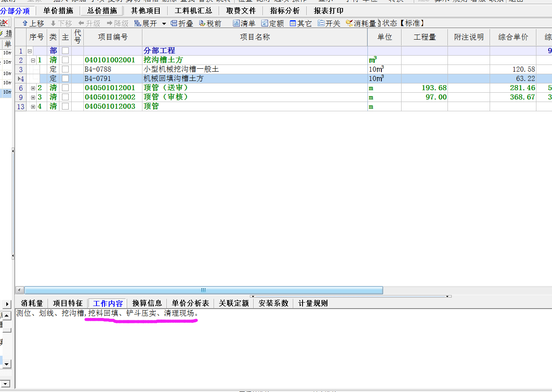
Task: Click the 税前 toolbar icon
Action: 202,23
